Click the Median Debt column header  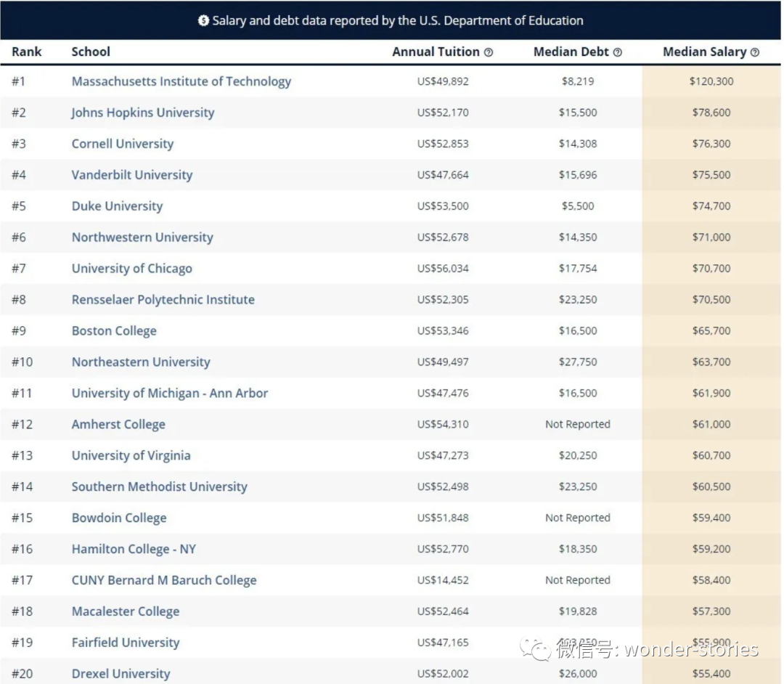click(571, 52)
